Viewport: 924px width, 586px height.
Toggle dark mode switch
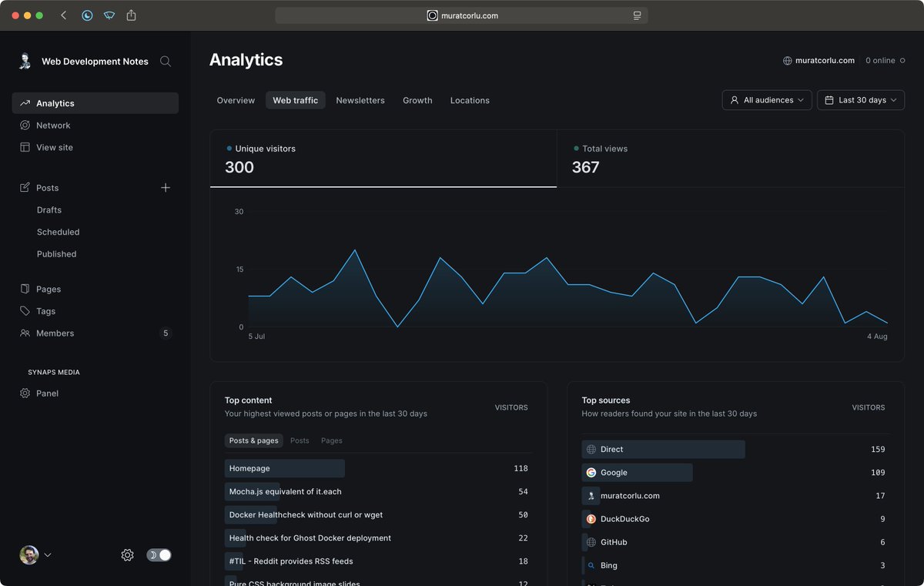[159, 555]
